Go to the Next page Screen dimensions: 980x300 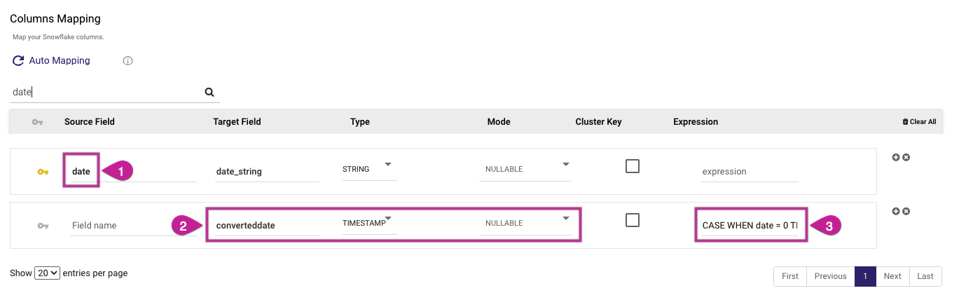892,276
